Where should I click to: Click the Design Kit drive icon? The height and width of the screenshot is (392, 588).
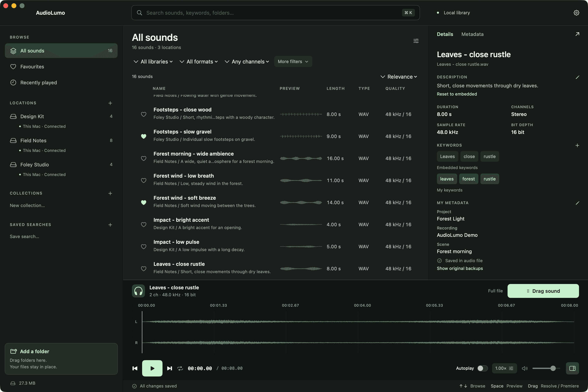pyautogui.click(x=13, y=117)
